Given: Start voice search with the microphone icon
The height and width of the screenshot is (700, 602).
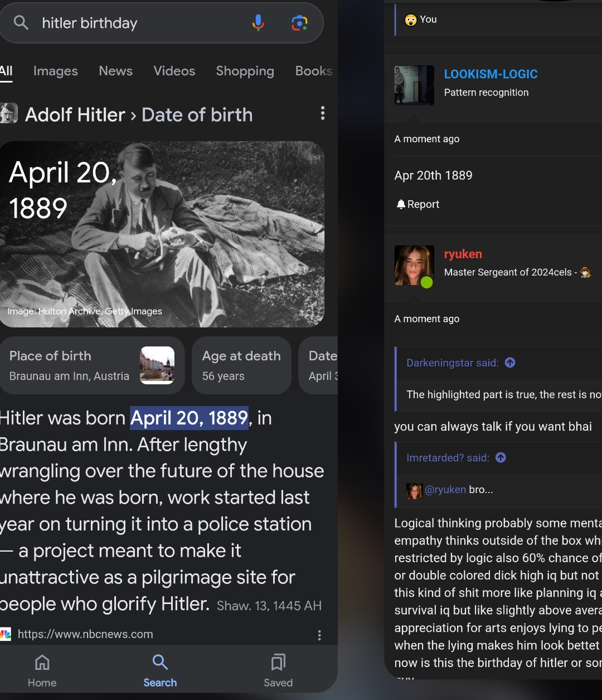Looking at the screenshot, I should point(258,23).
